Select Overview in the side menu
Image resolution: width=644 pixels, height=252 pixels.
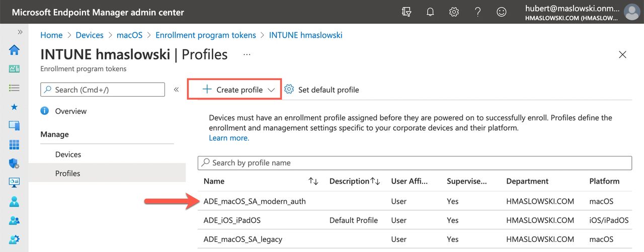(x=70, y=111)
